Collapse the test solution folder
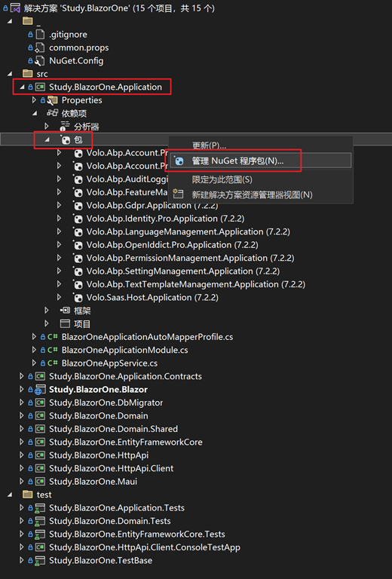Image resolution: width=392 pixels, height=579 pixels. [x=10, y=495]
